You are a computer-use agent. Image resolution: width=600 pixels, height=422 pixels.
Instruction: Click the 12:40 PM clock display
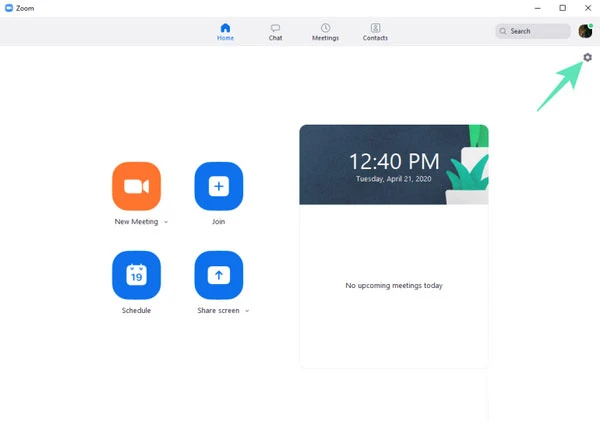click(394, 160)
